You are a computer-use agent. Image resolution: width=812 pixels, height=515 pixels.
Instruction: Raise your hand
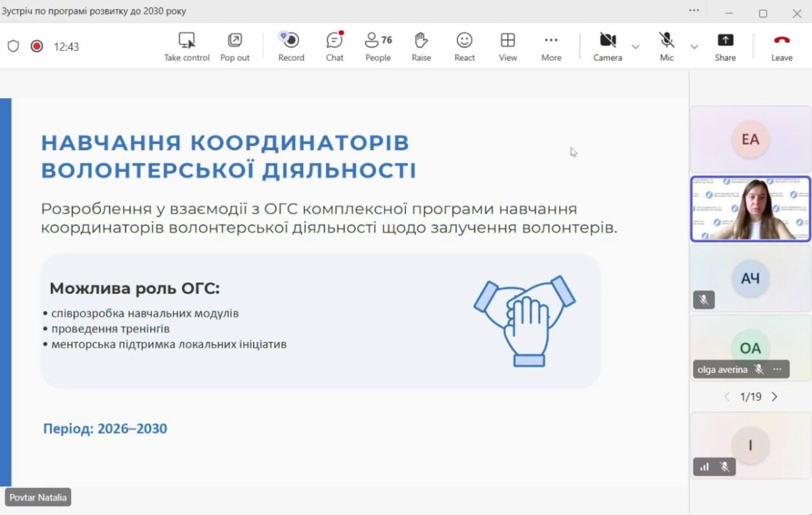pos(421,47)
